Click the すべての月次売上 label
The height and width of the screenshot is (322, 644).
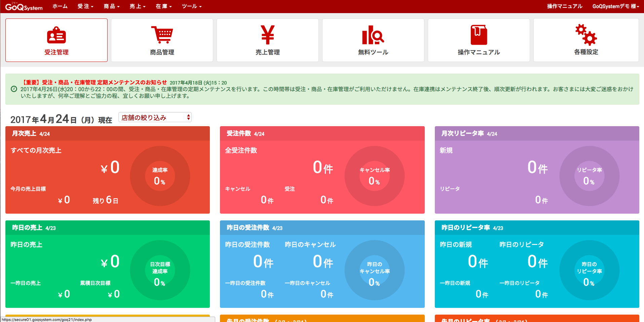pos(36,150)
